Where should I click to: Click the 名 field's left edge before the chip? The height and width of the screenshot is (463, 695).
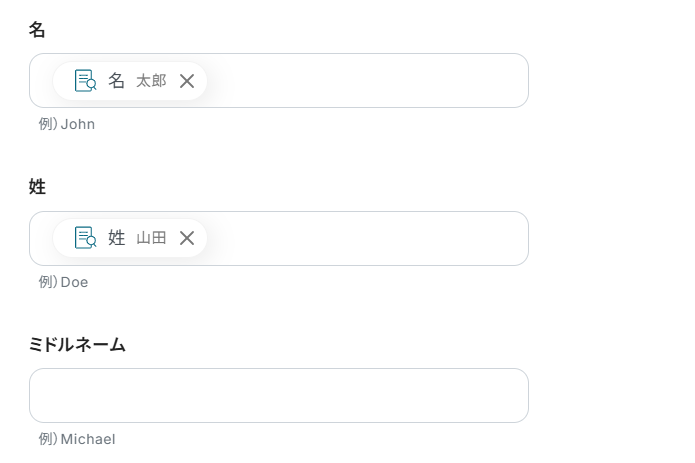pos(41,81)
